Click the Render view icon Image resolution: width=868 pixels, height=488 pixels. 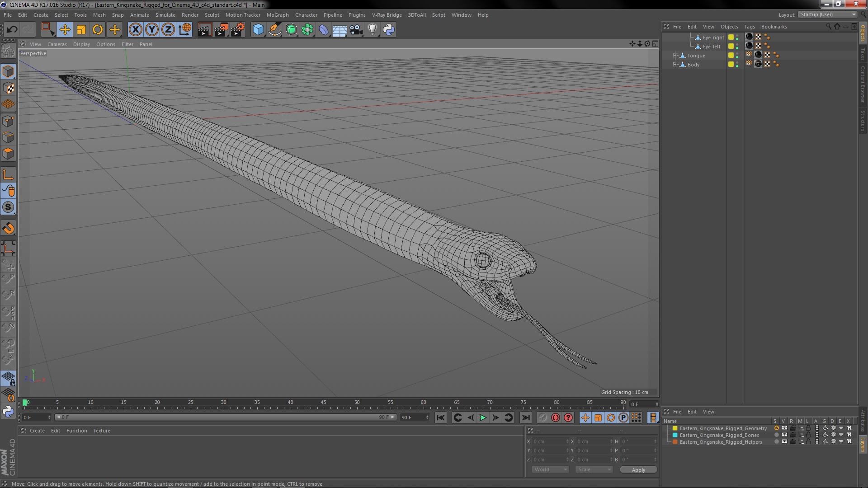(x=203, y=29)
